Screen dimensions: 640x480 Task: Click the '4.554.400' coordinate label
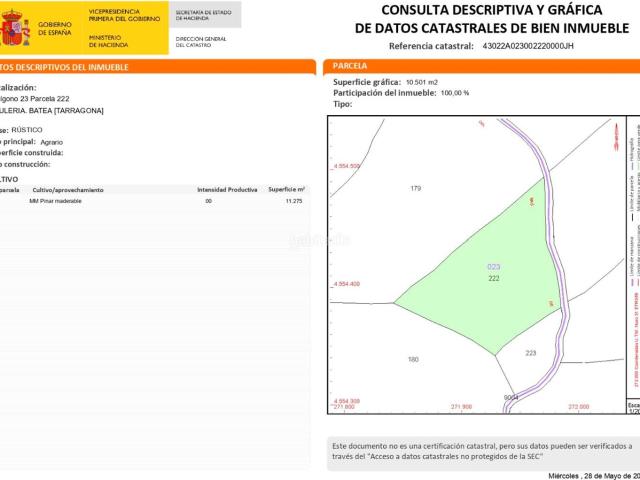tap(347, 284)
